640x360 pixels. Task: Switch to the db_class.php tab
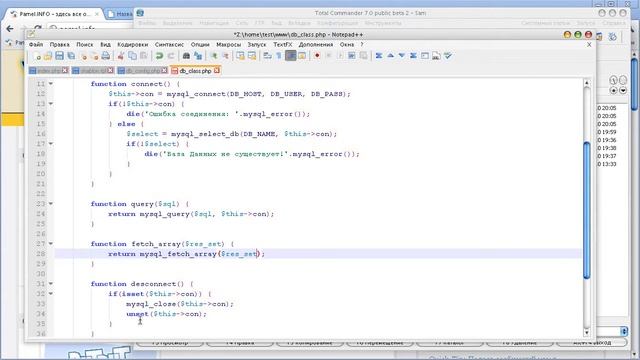[195, 71]
